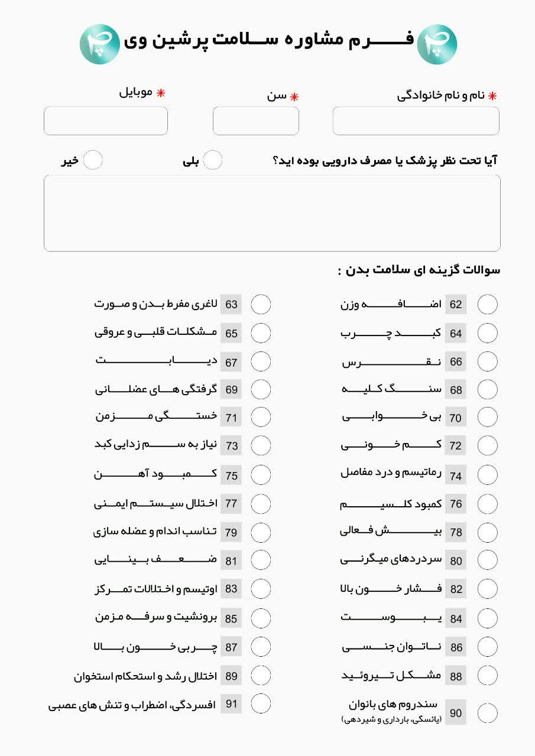
Task: Click the teal logo right of the title
Action: (437, 44)
